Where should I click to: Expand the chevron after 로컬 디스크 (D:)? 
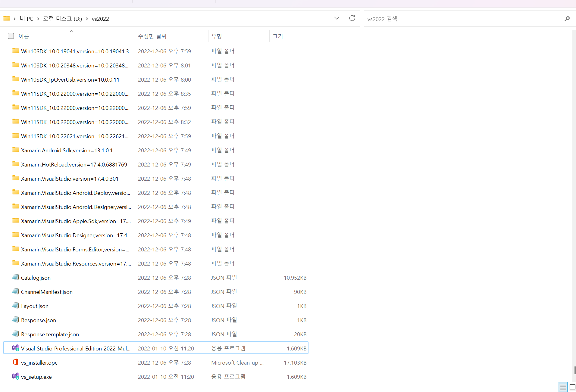click(87, 19)
